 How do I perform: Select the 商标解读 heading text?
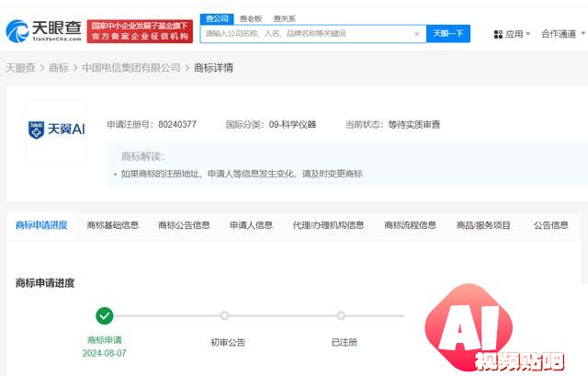142,156
